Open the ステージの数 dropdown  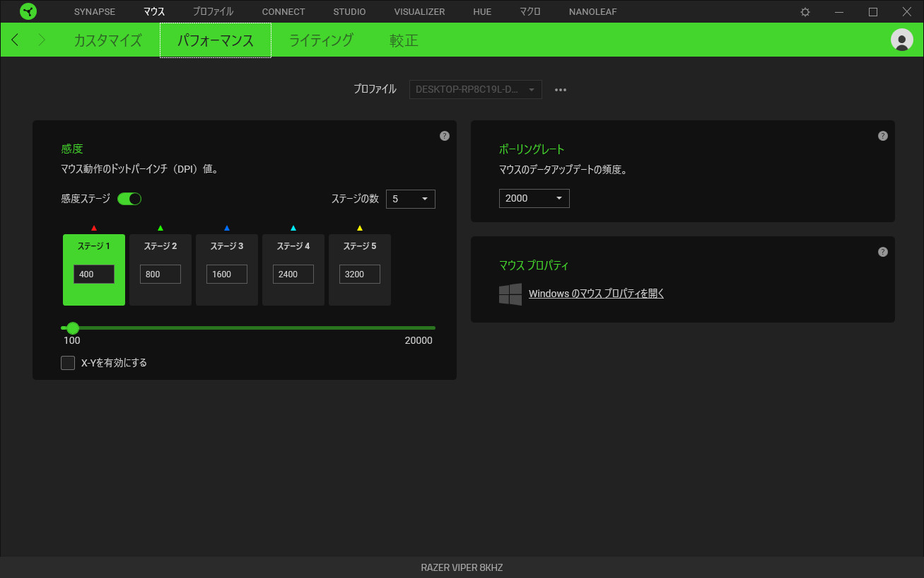tap(411, 199)
